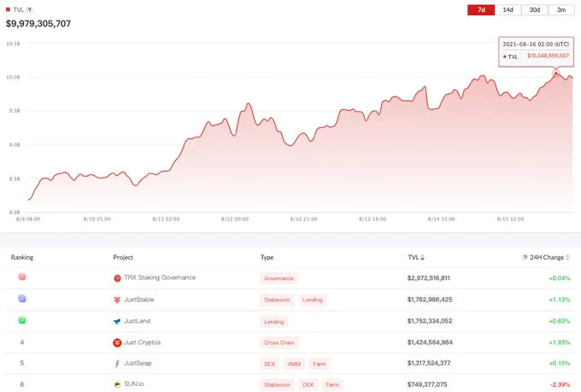The width and height of the screenshot is (581, 392).
Task: Click the TRX Staking Governance logo icon
Action: [117, 278]
